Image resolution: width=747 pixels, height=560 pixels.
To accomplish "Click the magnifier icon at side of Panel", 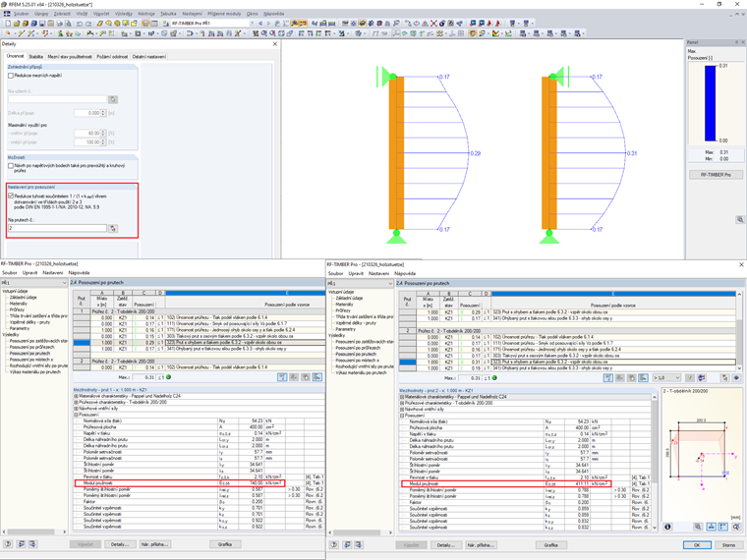I will click(740, 219).
